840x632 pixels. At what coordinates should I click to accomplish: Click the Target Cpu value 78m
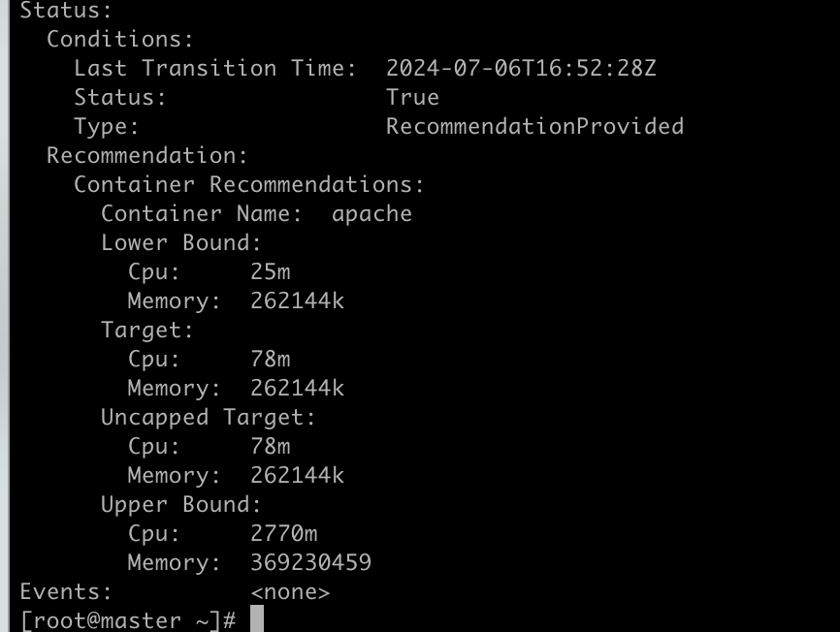(x=271, y=359)
